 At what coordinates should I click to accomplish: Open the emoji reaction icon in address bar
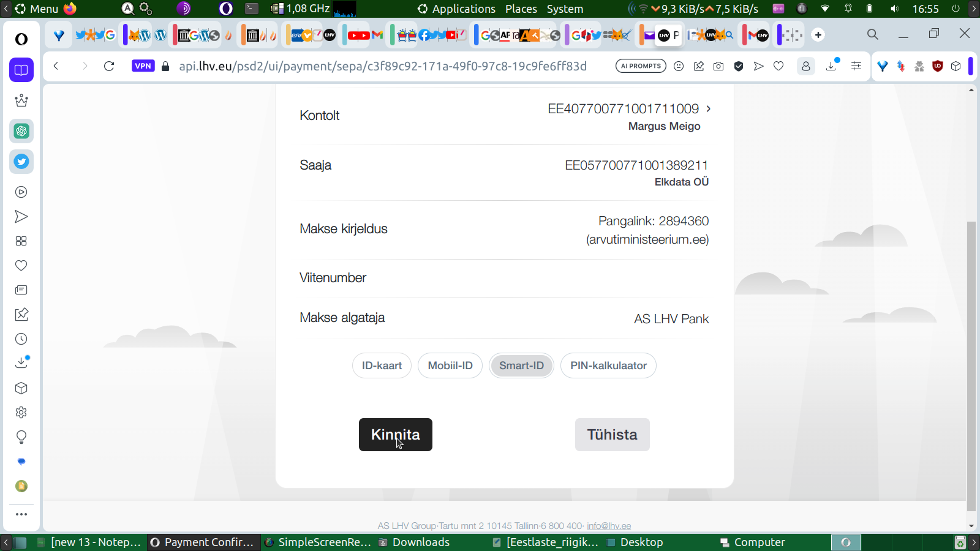point(679,66)
